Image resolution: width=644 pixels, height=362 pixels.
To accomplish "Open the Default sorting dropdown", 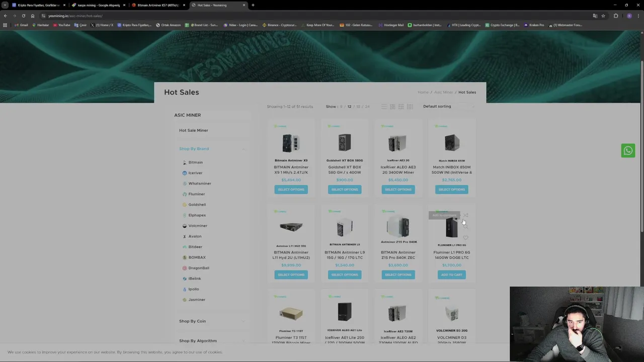I will (448, 107).
